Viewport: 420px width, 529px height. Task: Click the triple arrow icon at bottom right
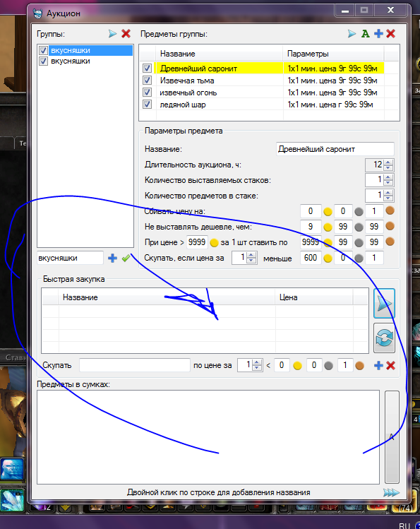pos(391,492)
